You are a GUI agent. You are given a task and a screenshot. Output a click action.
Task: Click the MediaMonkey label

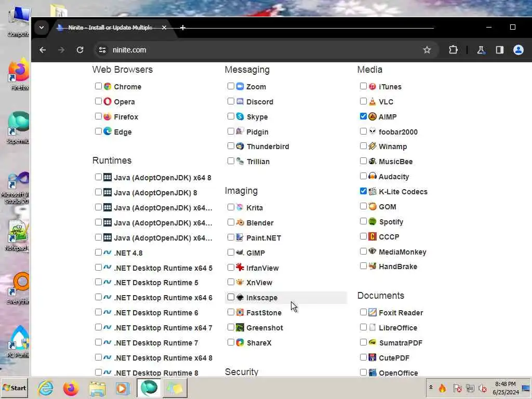click(403, 252)
